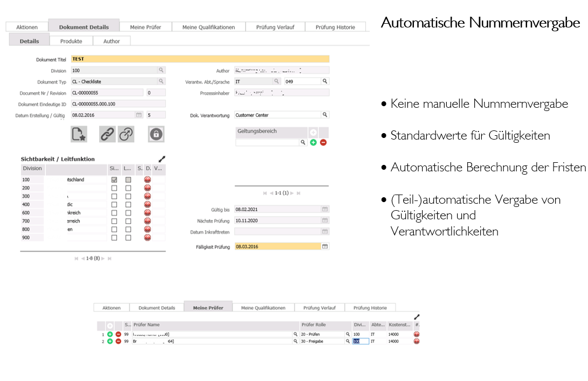Jump to last page in Sichtbarkeit pager

tap(109, 258)
